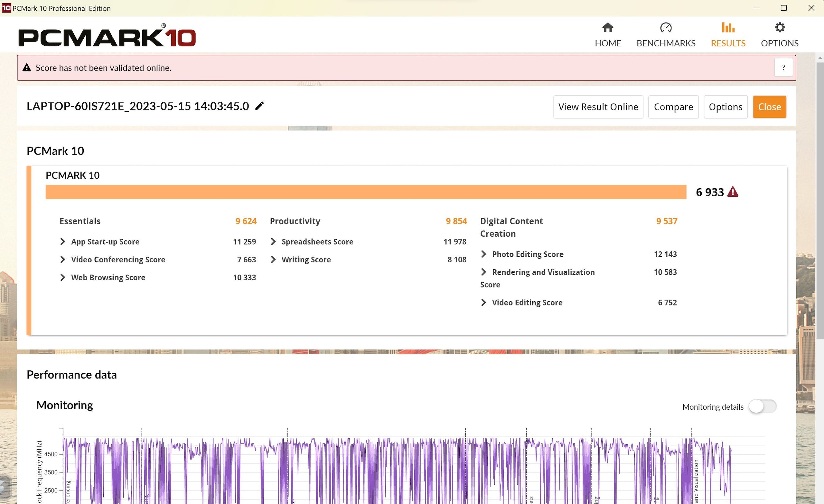Click the Video Conferencing value 7 663
Image resolution: width=824 pixels, height=504 pixels.
coord(247,259)
